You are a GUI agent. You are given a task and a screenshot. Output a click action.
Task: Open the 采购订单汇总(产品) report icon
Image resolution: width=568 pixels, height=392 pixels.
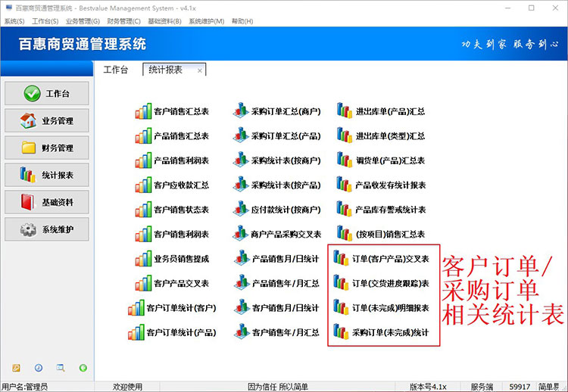(x=241, y=135)
